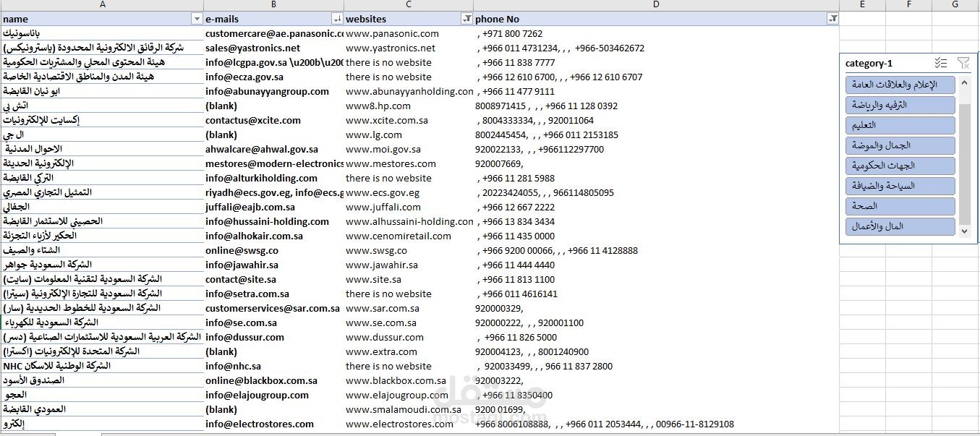This screenshot has width=980, height=436.
Task: Select the التعليم slicer item
Action: point(900,125)
